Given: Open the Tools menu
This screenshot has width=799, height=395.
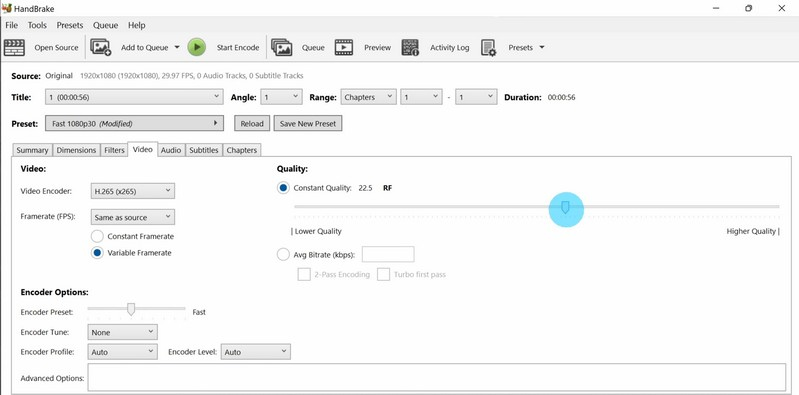Looking at the screenshot, I should (x=37, y=25).
